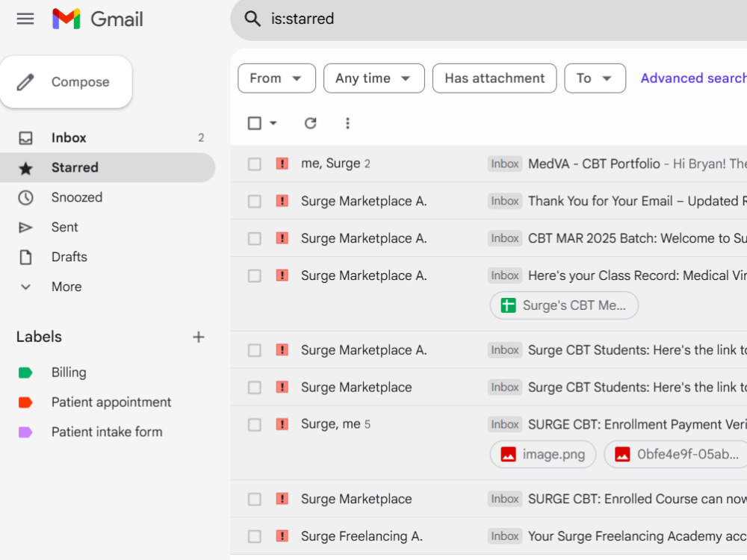The height and width of the screenshot is (560, 747).
Task: Open the Any time filter dropdown
Action: tap(374, 78)
